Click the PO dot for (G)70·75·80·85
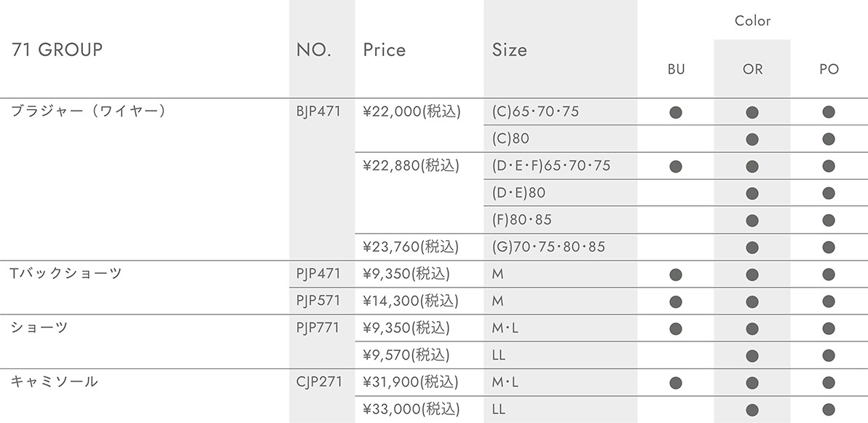The image size is (868, 423). click(828, 248)
